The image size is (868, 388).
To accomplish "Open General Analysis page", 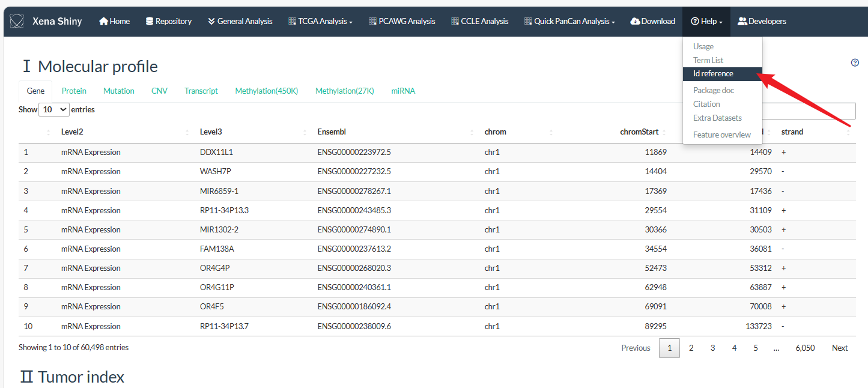I will (240, 21).
